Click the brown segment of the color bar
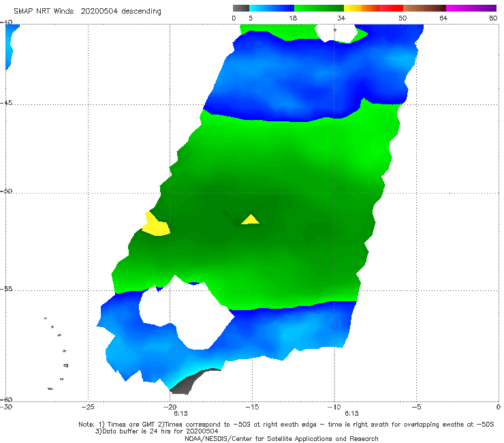The image size is (504, 443). 424,8
